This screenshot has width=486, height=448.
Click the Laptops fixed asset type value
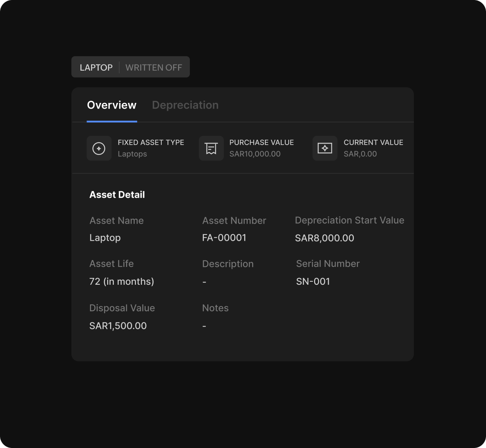click(x=132, y=154)
